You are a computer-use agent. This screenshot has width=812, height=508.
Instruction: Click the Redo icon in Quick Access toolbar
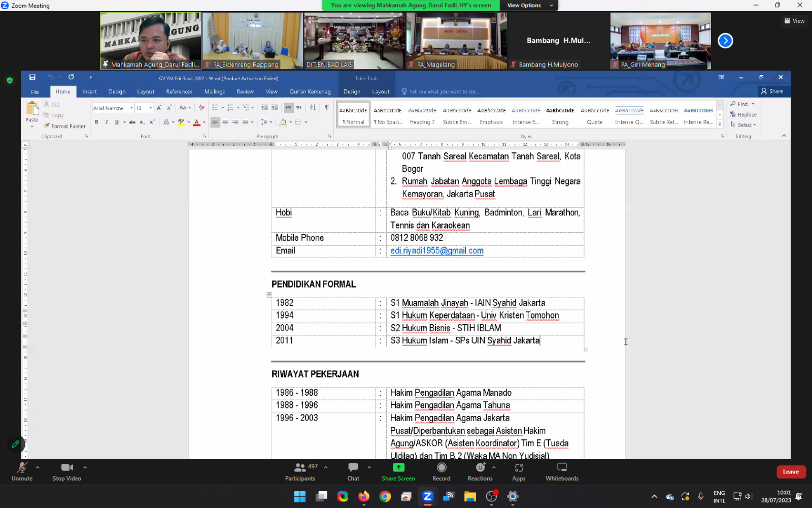coord(71,77)
